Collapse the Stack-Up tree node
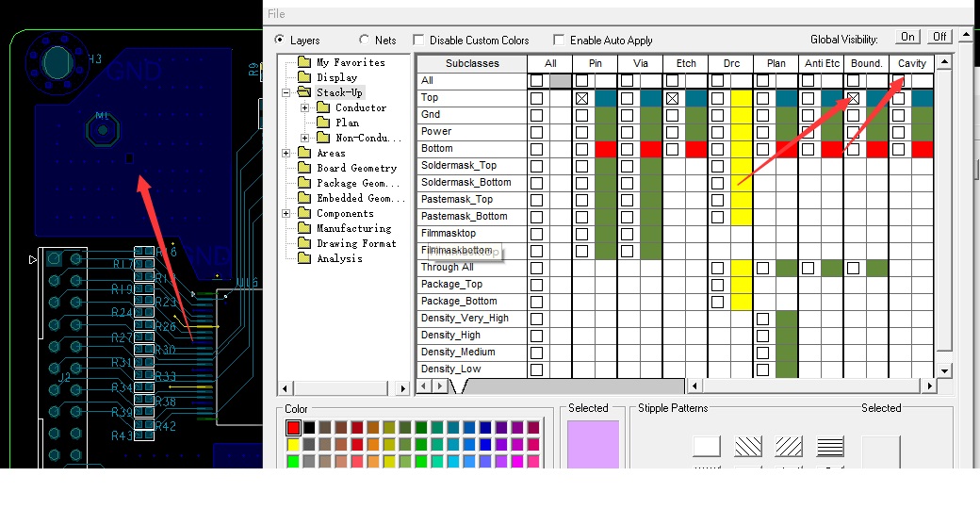Viewport: 980px width, 509px height. 286,92
